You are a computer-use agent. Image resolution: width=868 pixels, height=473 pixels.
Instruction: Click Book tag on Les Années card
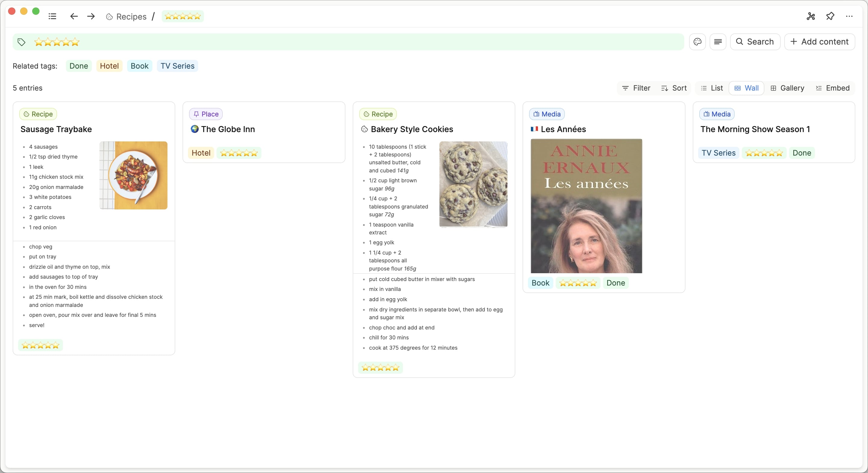tap(541, 283)
